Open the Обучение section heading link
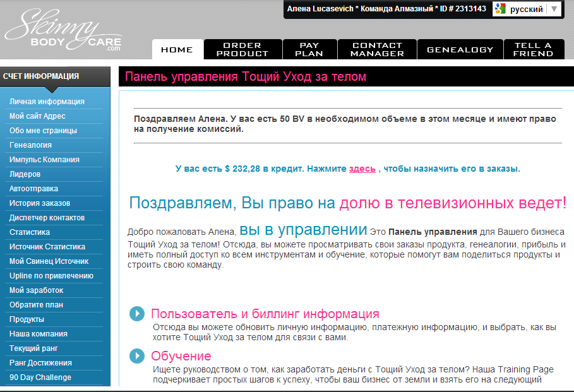The height and width of the screenshot is (392, 574). tap(181, 356)
